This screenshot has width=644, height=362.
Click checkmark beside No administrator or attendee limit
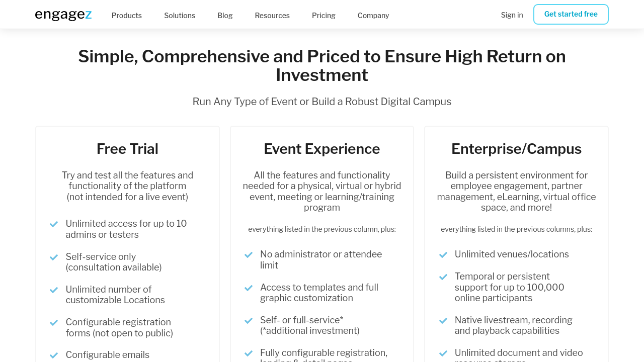click(249, 255)
